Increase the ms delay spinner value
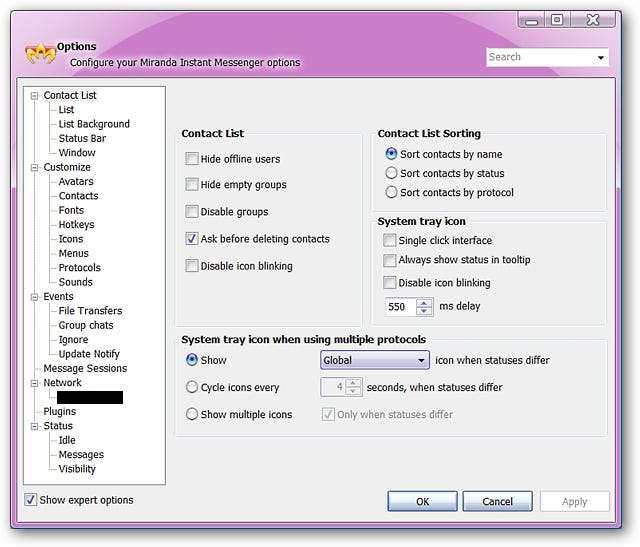640x547 pixels. point(424,303)
